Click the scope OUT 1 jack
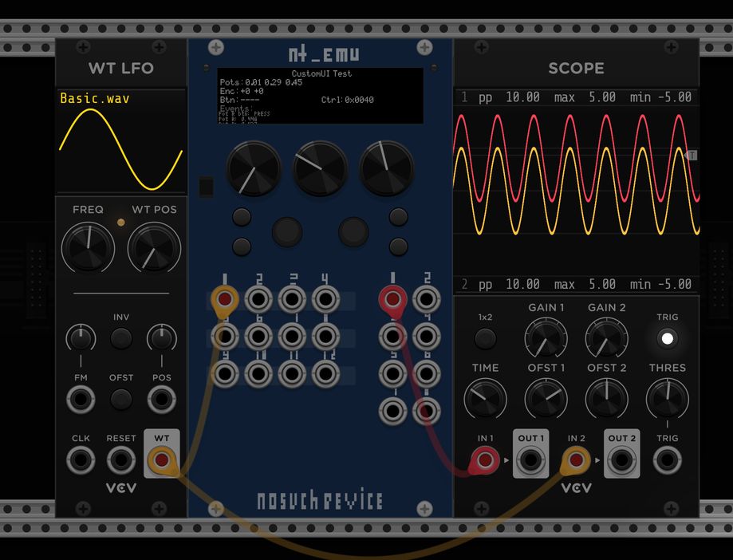733x560 pixels. click(x=530, y=460)
